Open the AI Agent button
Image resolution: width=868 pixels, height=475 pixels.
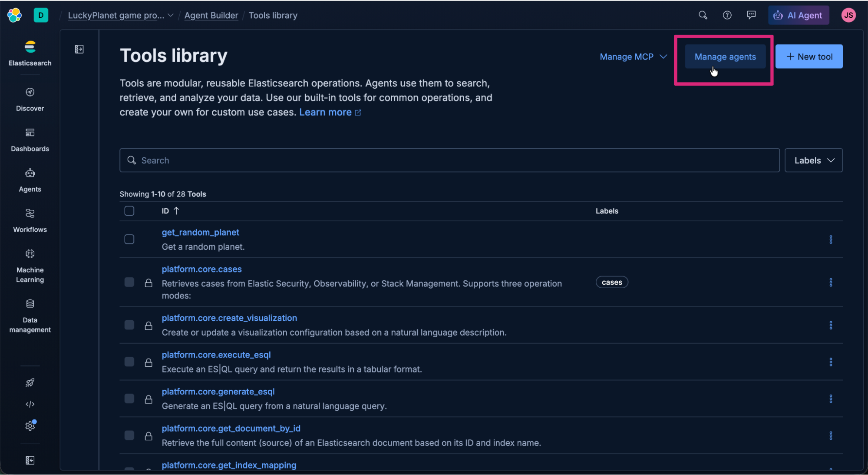click(x=798, y=15)
